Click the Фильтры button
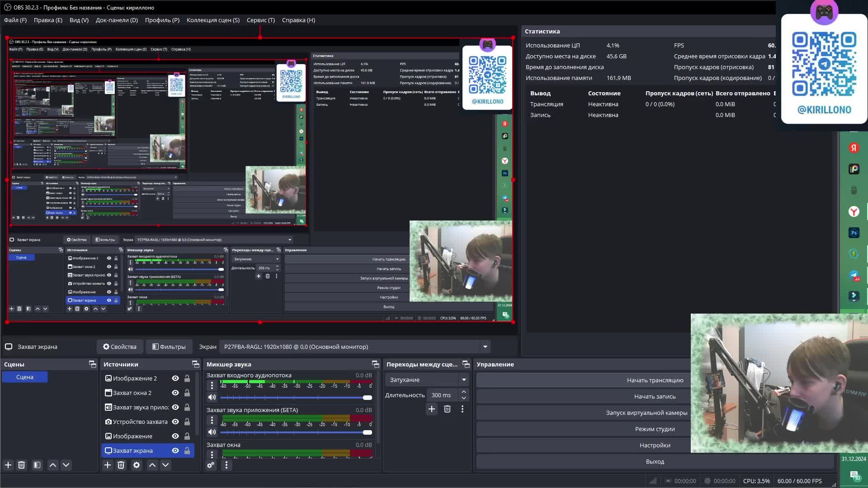 point(169,347)
